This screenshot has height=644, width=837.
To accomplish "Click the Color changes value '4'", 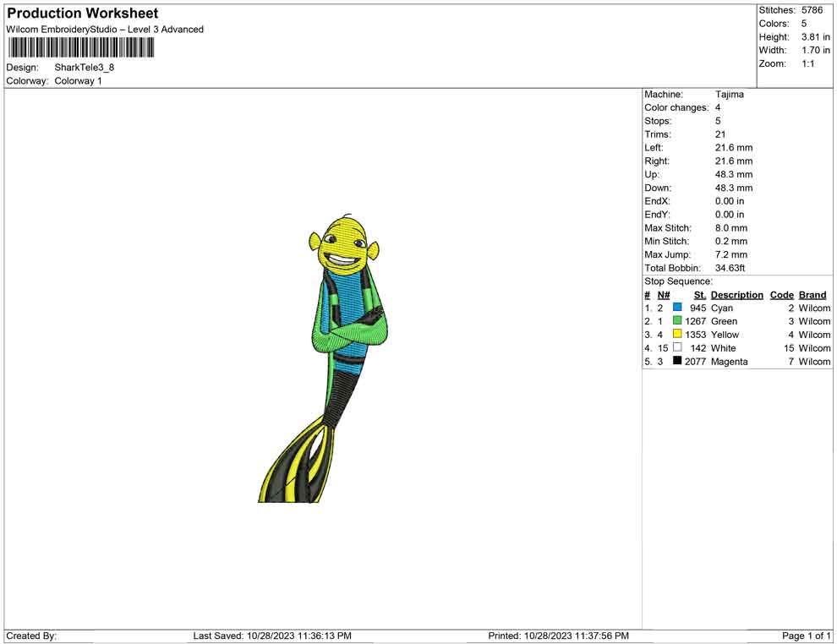I will [718, 107].
